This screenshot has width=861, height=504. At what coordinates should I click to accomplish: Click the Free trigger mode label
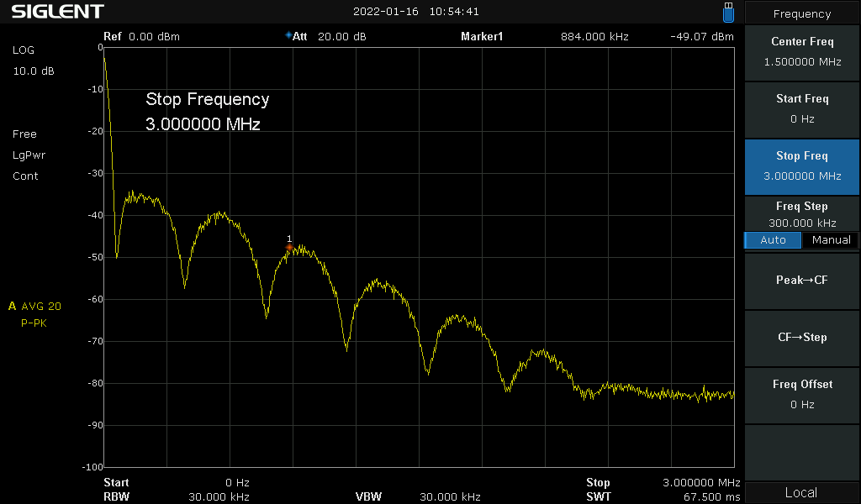pyautogui.click(x=24, y=134)
